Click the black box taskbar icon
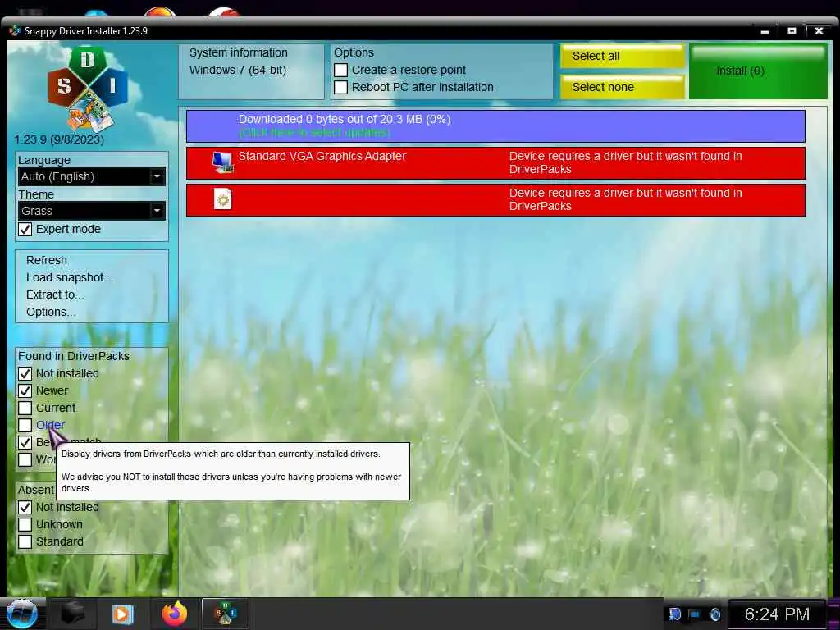This screenshot has width=840, height=630. [72, 614]
